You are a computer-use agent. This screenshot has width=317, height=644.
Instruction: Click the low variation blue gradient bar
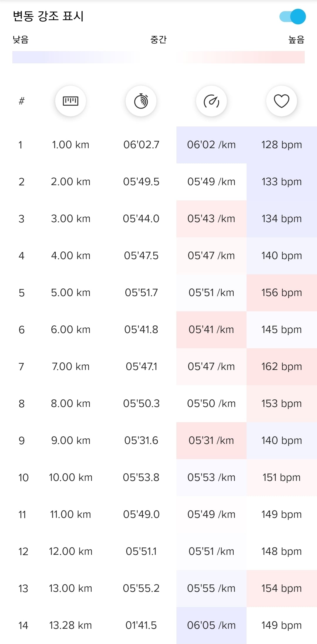pos(76,57)
